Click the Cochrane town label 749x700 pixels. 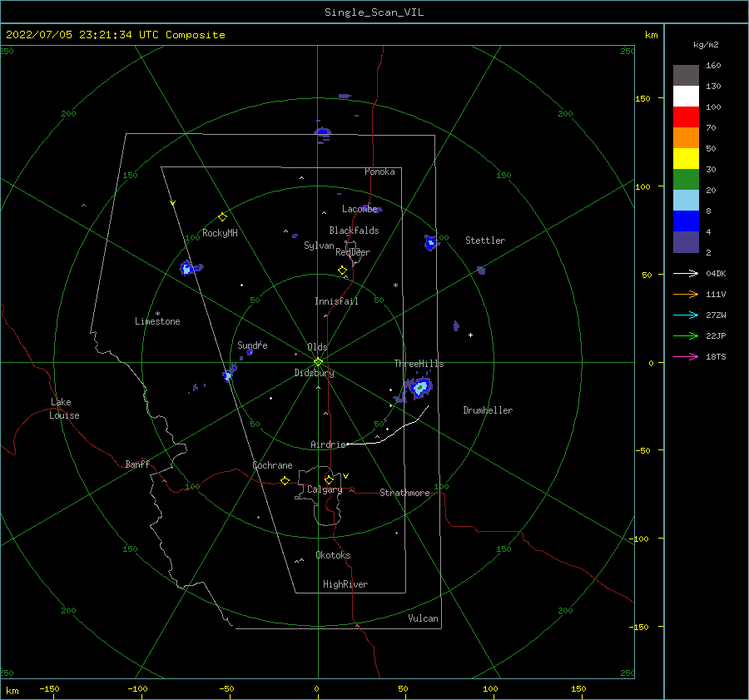pos(272,465)
